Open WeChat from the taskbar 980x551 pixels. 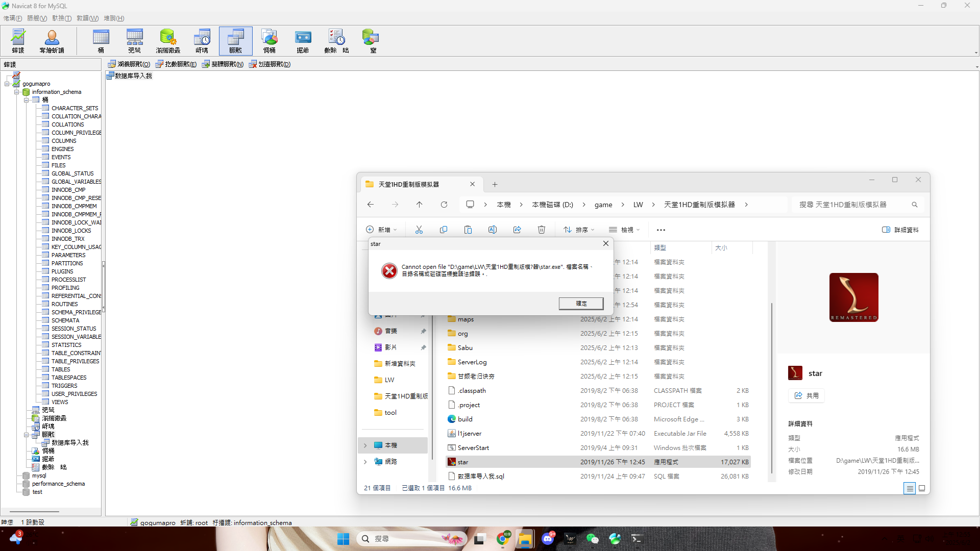[592, 539]
